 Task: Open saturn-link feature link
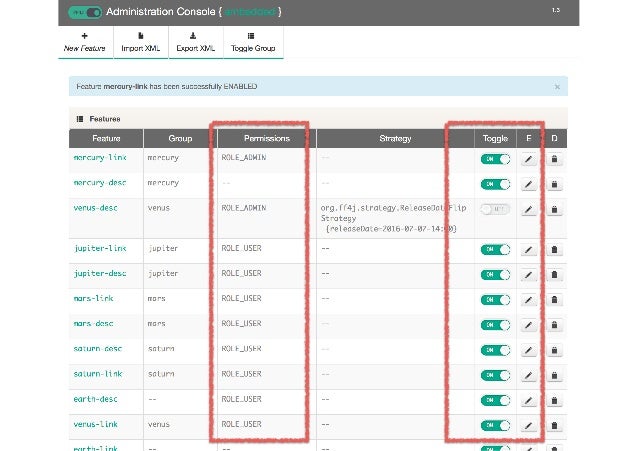coord(98,374)
